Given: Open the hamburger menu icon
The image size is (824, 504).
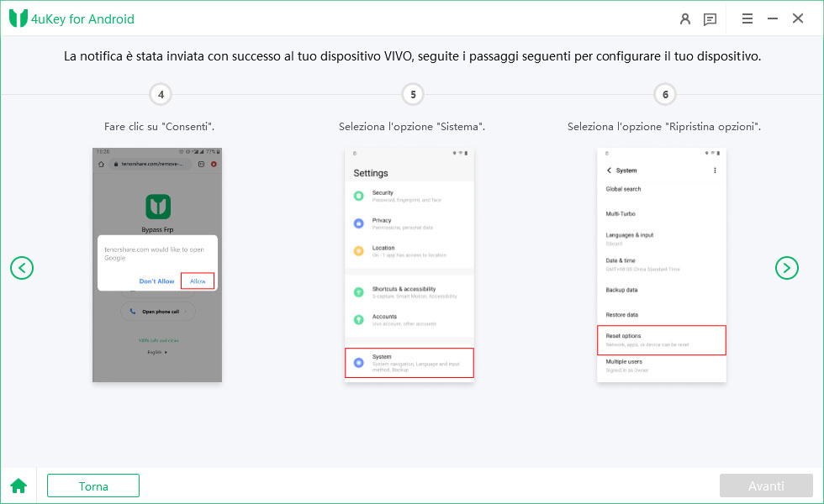Looking at the screenshot, I should [747, 18].
